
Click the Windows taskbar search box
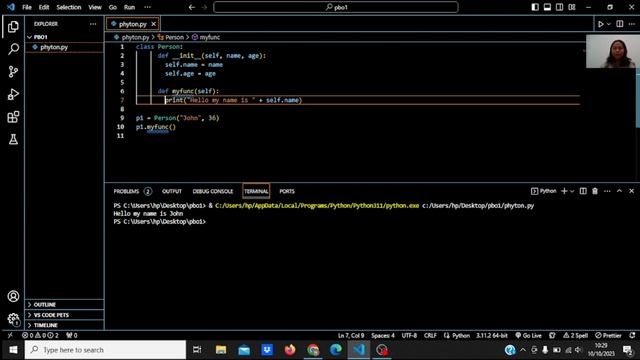(105, 350)
